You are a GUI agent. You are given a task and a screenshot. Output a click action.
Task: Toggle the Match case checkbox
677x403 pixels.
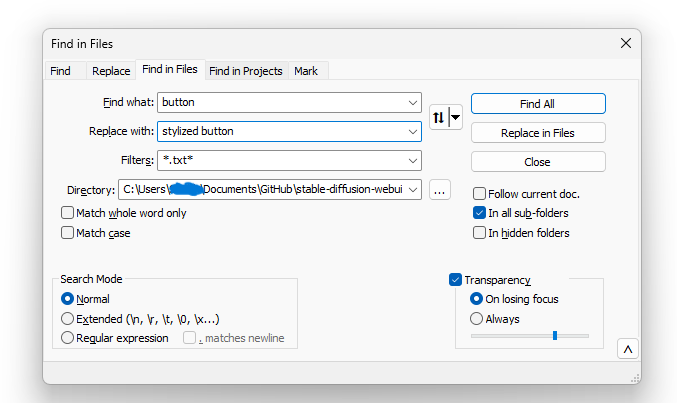tap(68, 233)
